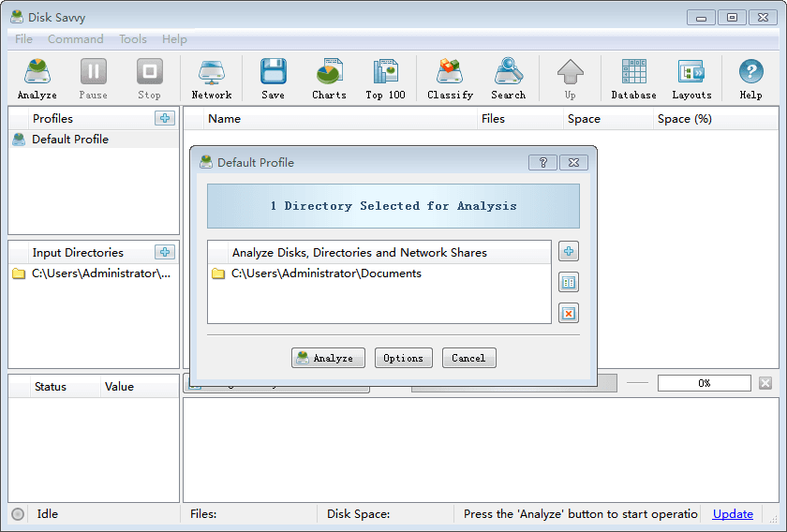Open the Charts pie chart tool
Screen dimensions: 787x532
(329, 79)
